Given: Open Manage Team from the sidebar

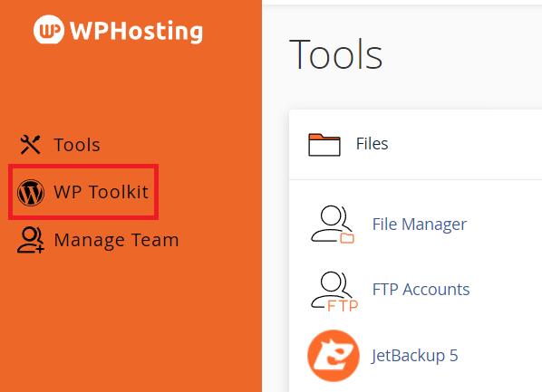Looking at the screenshot, I should coord(117,240).
